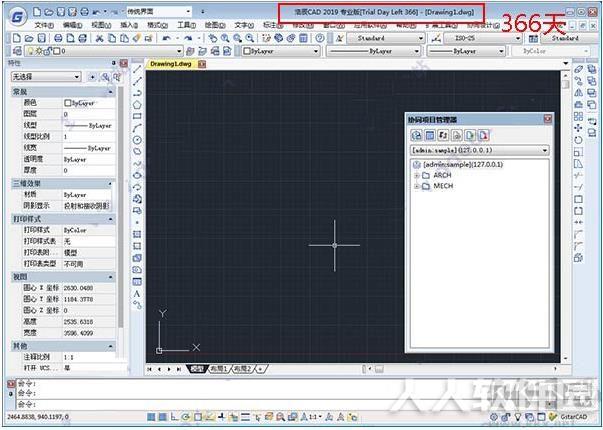Click the Open folder icon in standard toolbar
The height and width of the screenshot is (430, 603).
point(29,38)
